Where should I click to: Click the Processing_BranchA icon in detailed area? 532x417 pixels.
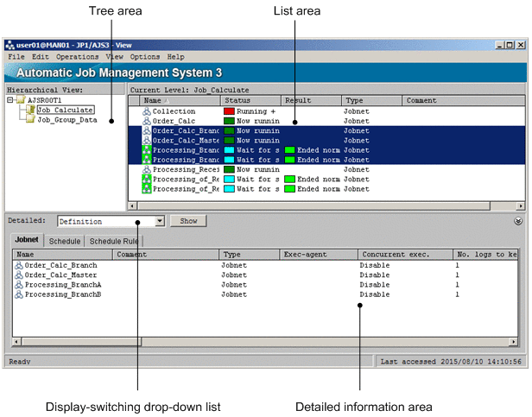19,285
